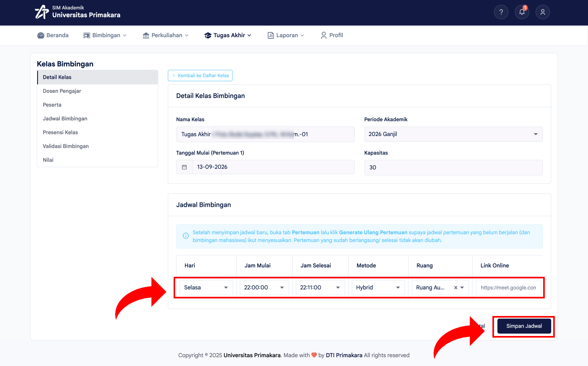The width and height of the screenshot is (588, 366).
Task: Open the Jam Mulai time dropdown
Action: pos(264,288)
